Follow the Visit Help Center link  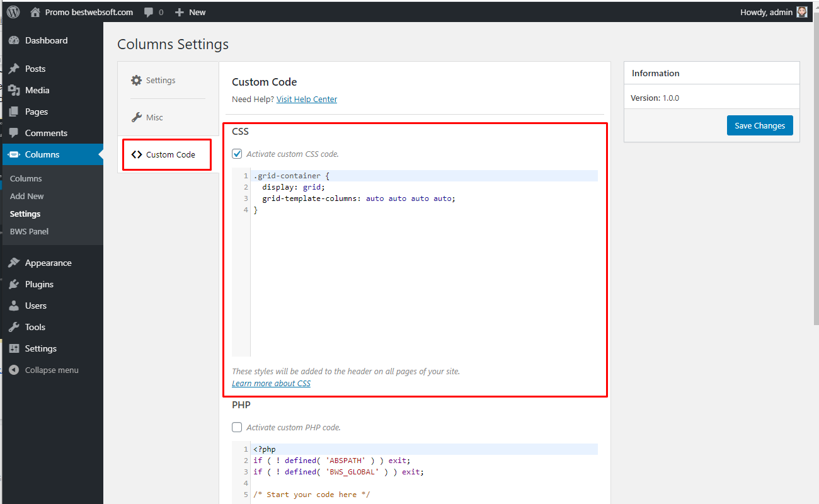coord(307,99)
